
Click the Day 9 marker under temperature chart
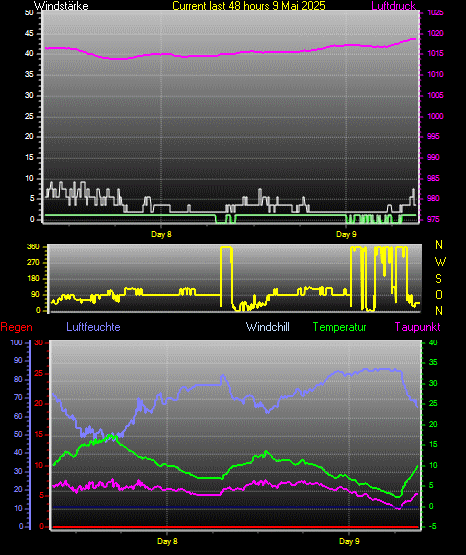click(349, 541)
